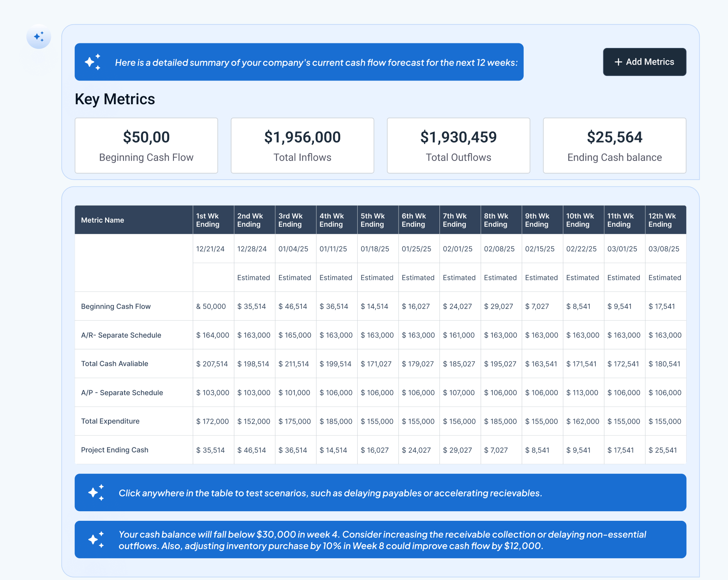Click the Project Ending Cash row label

coord(115,450)
